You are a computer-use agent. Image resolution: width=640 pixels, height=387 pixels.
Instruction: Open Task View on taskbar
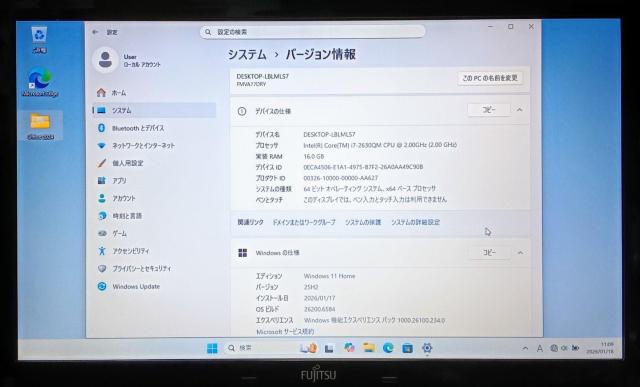click(x=329, y=348)
